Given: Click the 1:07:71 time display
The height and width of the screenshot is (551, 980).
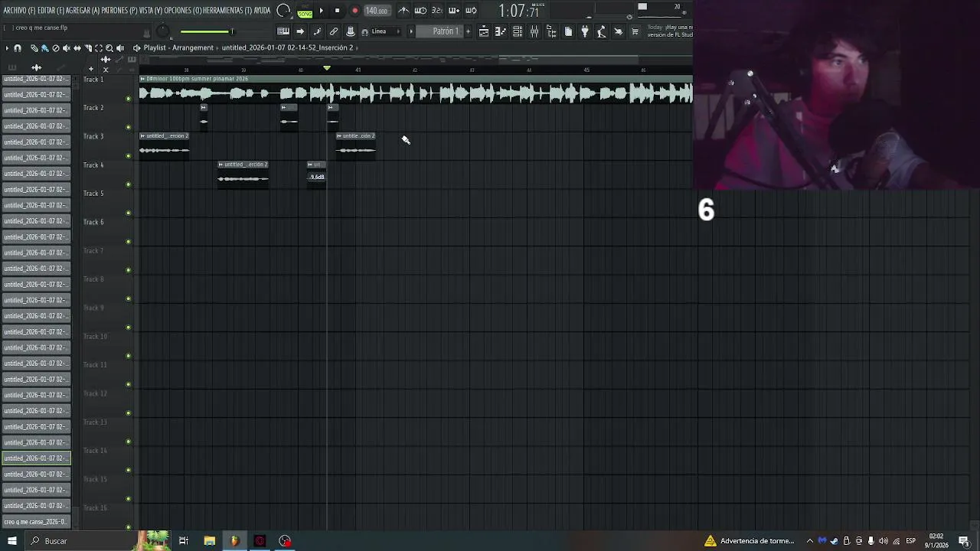Looking at the screenshot, I should 519,11.
